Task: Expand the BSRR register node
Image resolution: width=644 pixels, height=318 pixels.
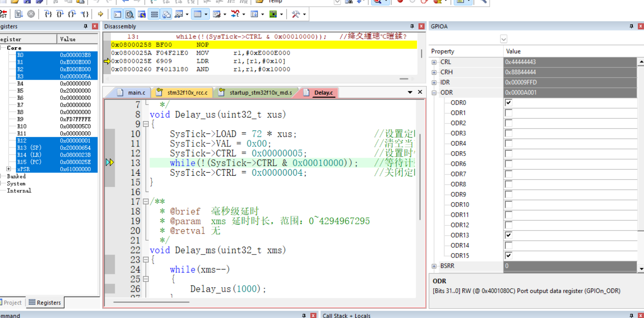Action: pos(434,266)
